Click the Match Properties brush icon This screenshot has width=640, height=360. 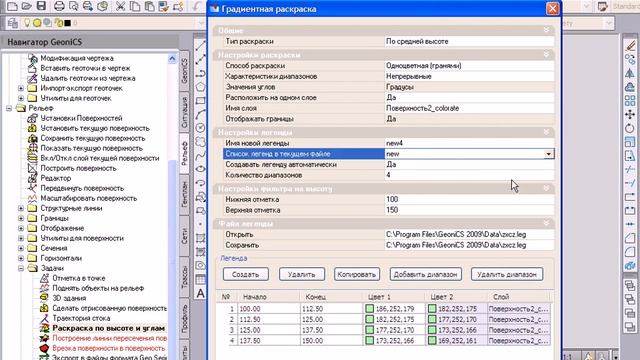(x=164, y=6)
